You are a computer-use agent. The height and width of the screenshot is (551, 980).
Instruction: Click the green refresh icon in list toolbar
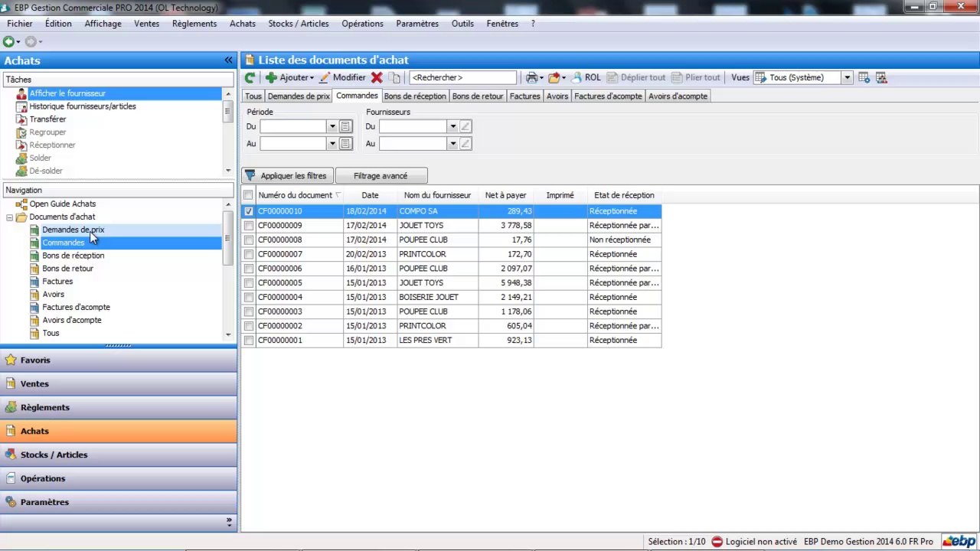click(x=250, y=77)
